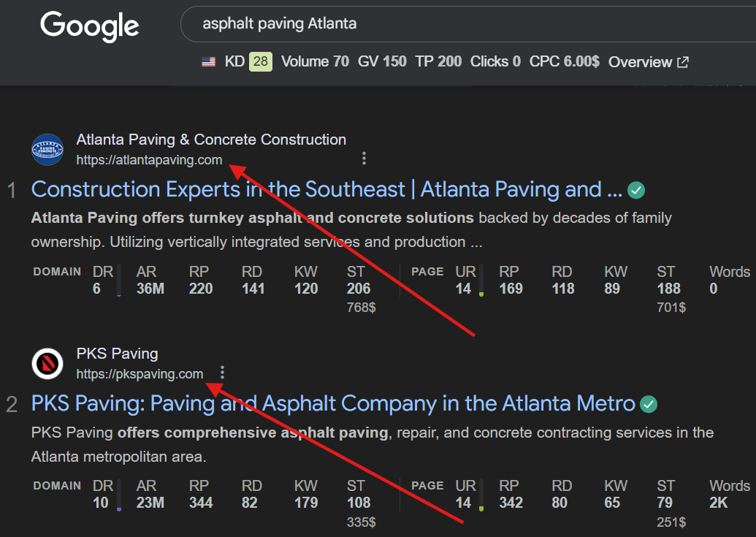Click page RP 169 value
The image size is (756, 537).
[x=511, y=289]
